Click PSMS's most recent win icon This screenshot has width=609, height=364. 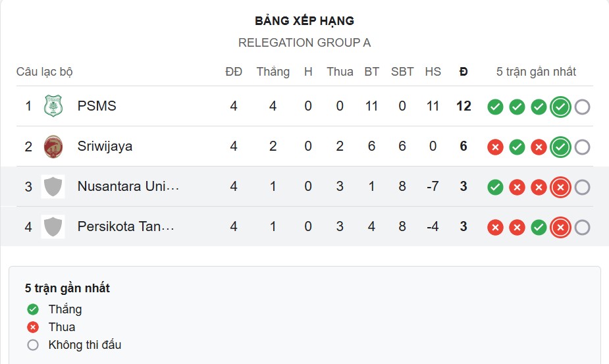click(x=560, y=107)
